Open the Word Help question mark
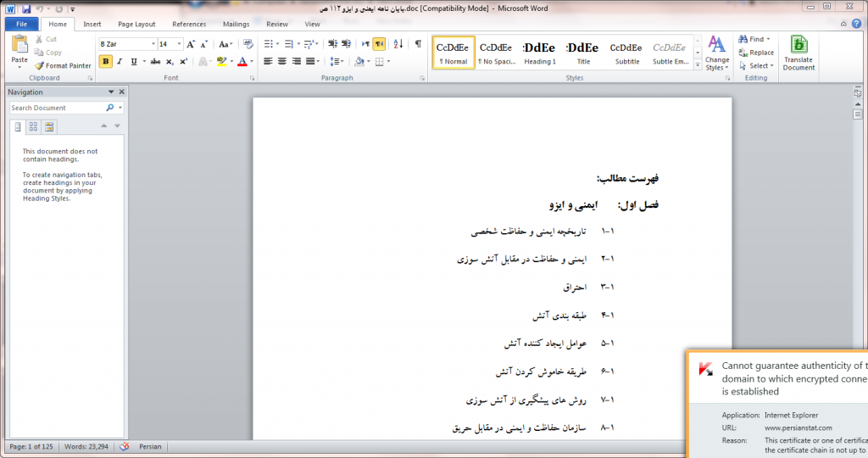Screen dimensions: 868x458 click(x=859, y=25)
